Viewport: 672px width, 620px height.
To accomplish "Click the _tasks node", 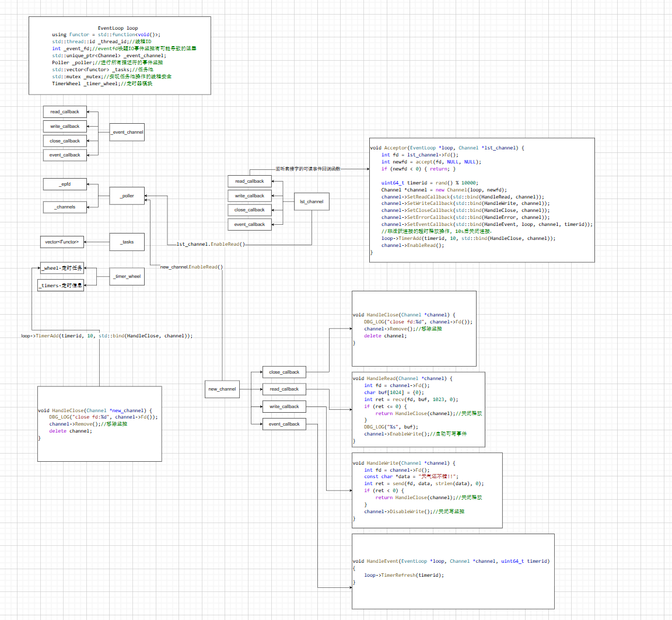I will pos(127,242).
